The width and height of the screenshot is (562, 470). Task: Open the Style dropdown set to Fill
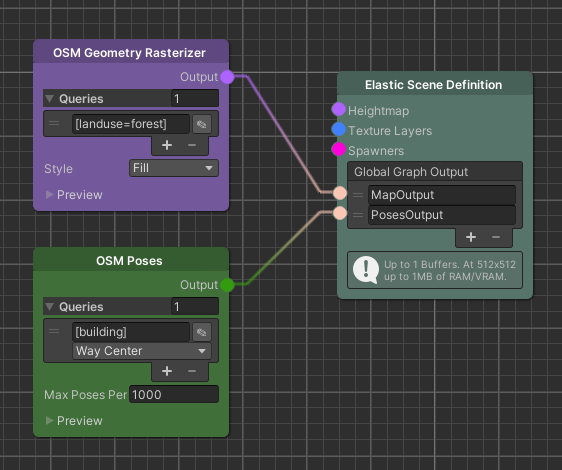coord(173,168)
